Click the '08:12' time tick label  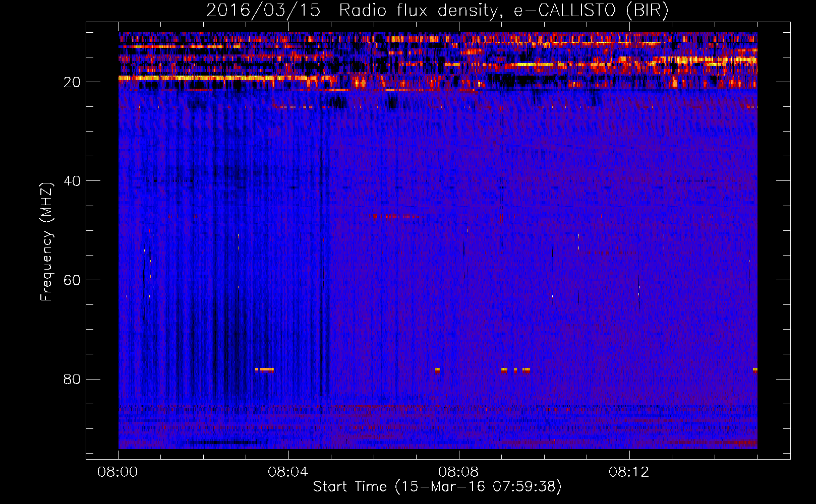click(x=629, y=472)
